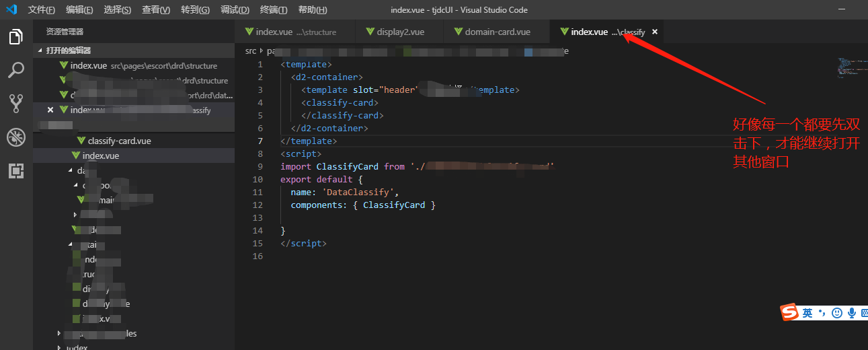Click the 'export default {' line
The height and width of the screenshot is (350, 868).
click(x=321, y=180)
